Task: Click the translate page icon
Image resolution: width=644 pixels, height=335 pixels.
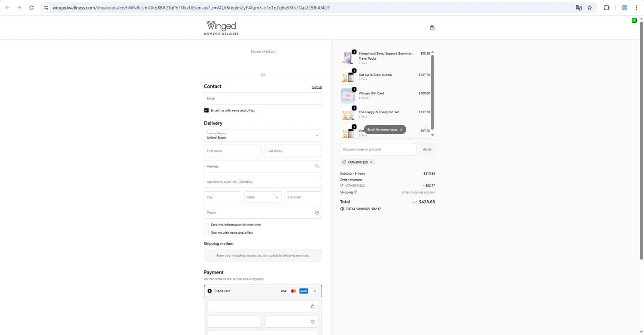Action: click(x=579, y=8)
